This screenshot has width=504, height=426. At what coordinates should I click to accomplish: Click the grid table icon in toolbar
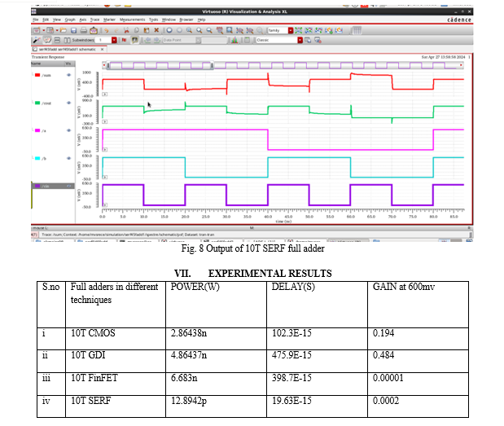[x=357, y=30]
